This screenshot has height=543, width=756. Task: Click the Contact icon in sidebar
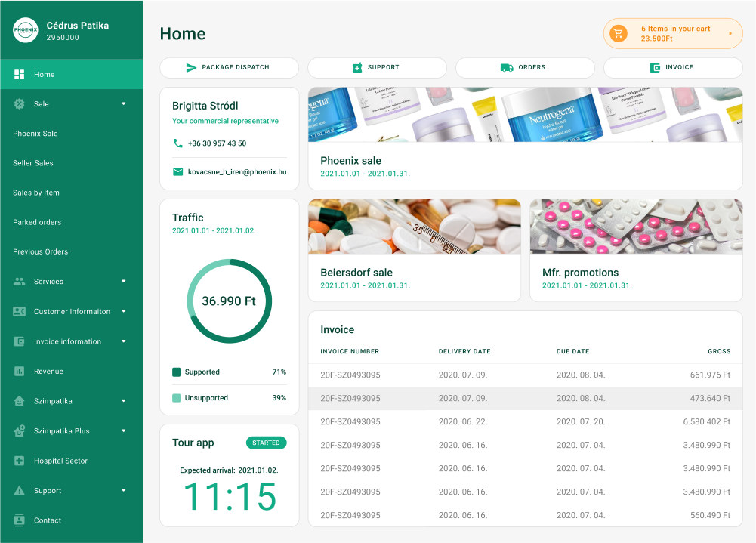20,520
